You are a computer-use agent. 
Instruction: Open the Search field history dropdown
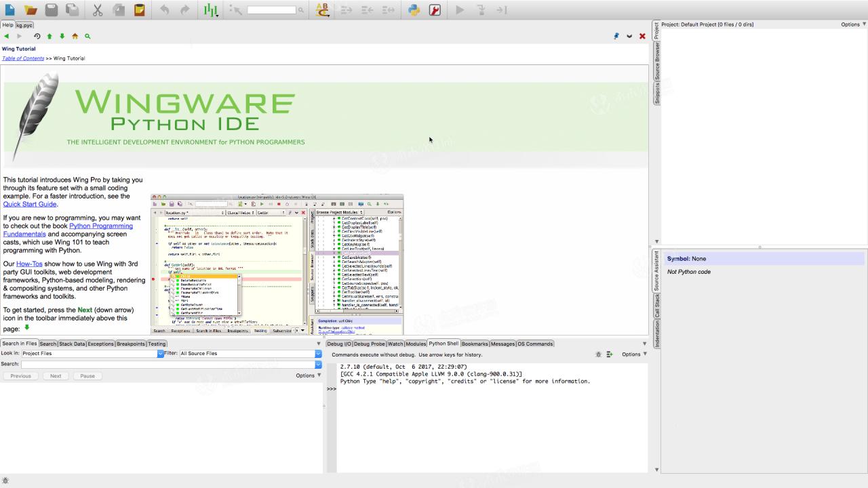(x=318, y=365)
